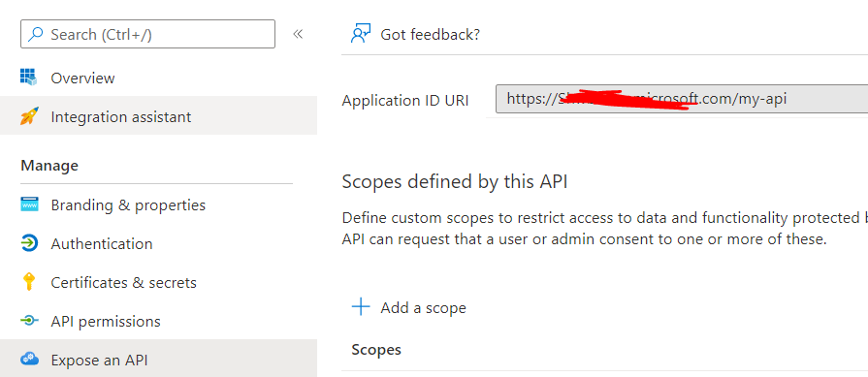Screen dimensions: 868x377
Task: Collapse the sidebar with the double chevron
Action: (x=298, y=34)
